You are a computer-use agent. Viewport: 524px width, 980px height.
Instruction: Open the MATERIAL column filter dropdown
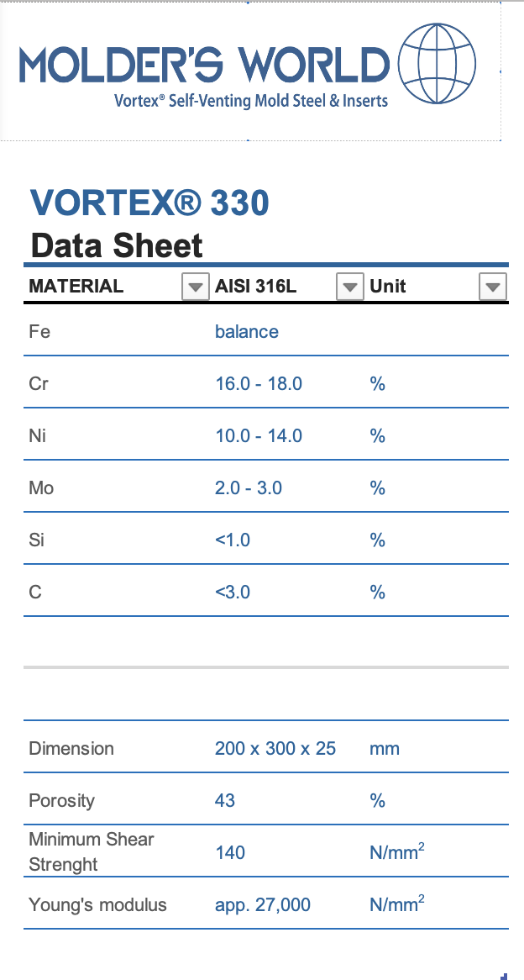point(196,287)
